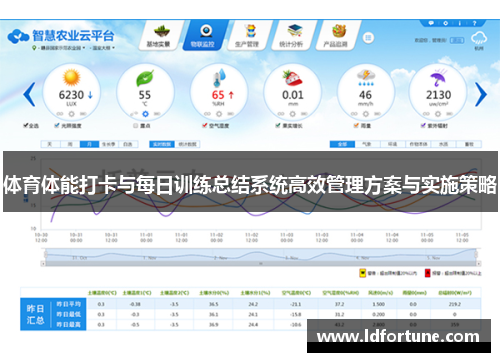Click the small switch icon under 6230 LUX

tap(83, 114)
